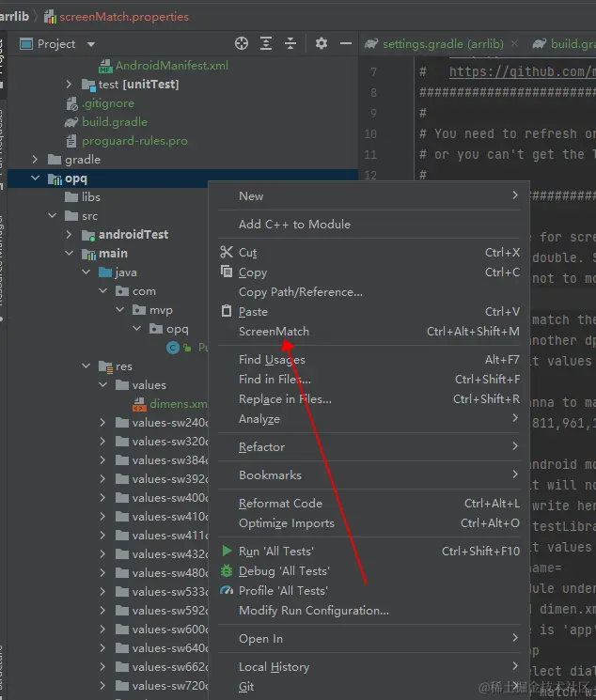
Task: Open the Open In submenu
Action: pyautogui.click(x=369, y=638)
